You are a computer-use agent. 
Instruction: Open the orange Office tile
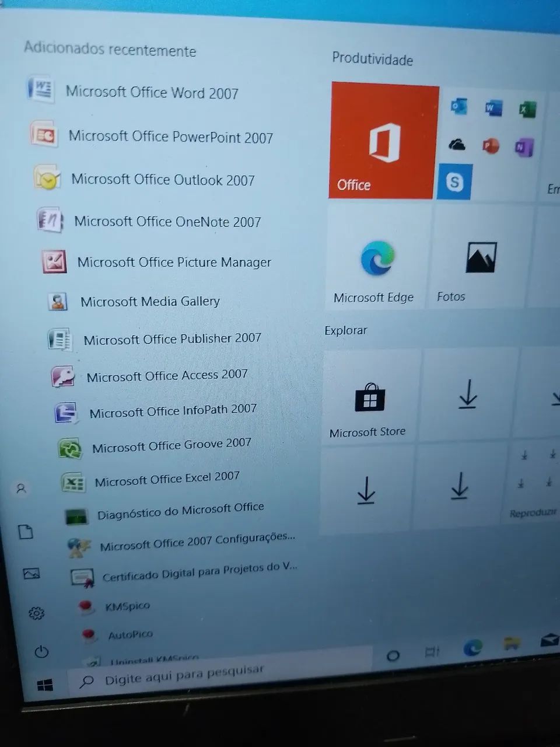pyautogui.click(x=383, y=141)
